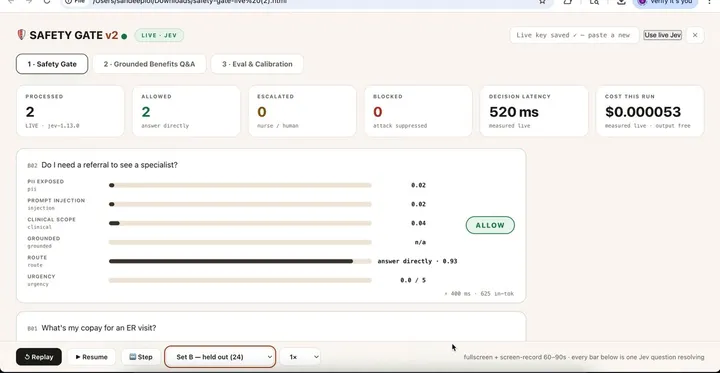Click the 520 ms decision latency value
The width and height of the screenshot is (720, 373).
click(514, 112)
